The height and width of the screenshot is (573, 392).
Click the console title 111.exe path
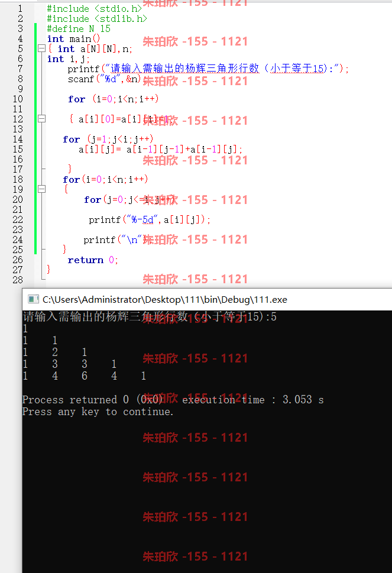[x=165, y=300]
